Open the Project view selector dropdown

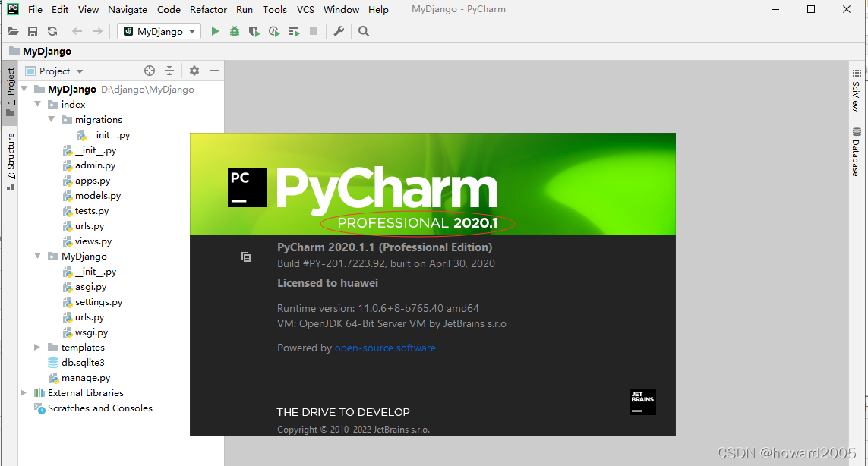(54, 71)
